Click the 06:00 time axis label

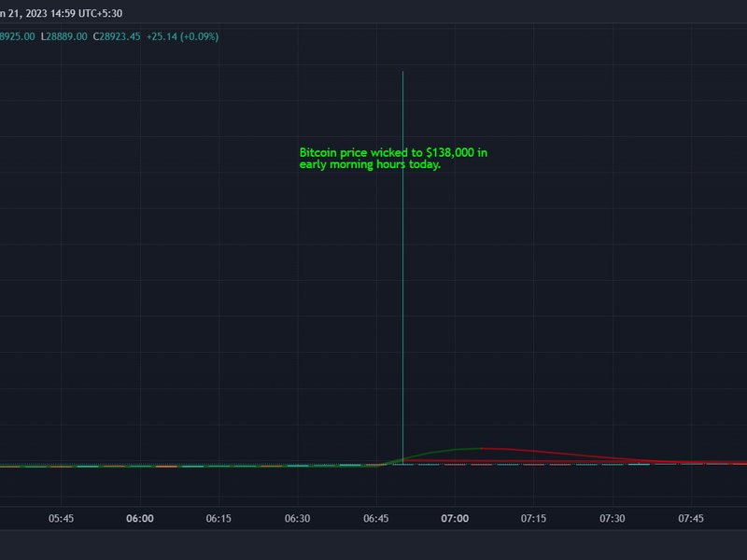click(139, 519)
